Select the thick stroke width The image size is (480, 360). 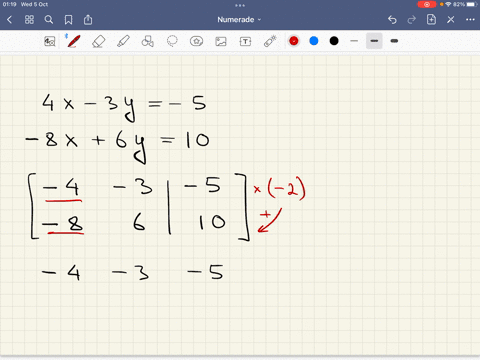pos(394,41)
